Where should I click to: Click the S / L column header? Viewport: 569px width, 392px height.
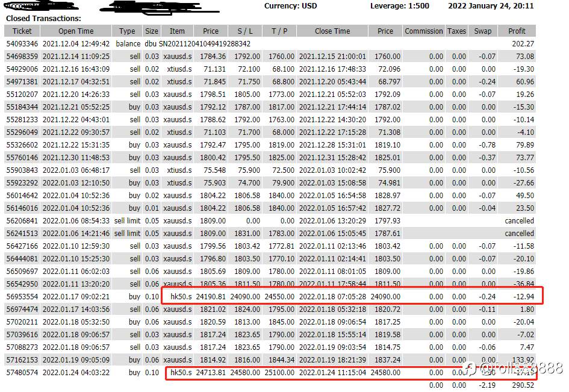tap(245, 31)
